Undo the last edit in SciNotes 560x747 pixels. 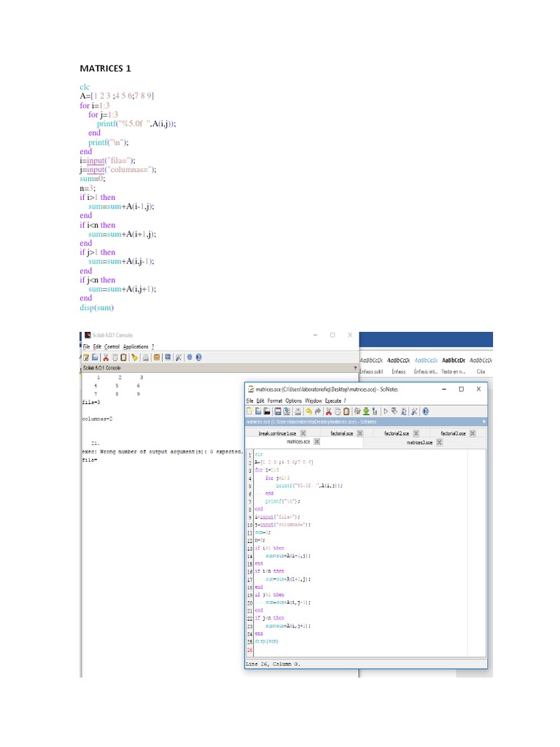308,411
